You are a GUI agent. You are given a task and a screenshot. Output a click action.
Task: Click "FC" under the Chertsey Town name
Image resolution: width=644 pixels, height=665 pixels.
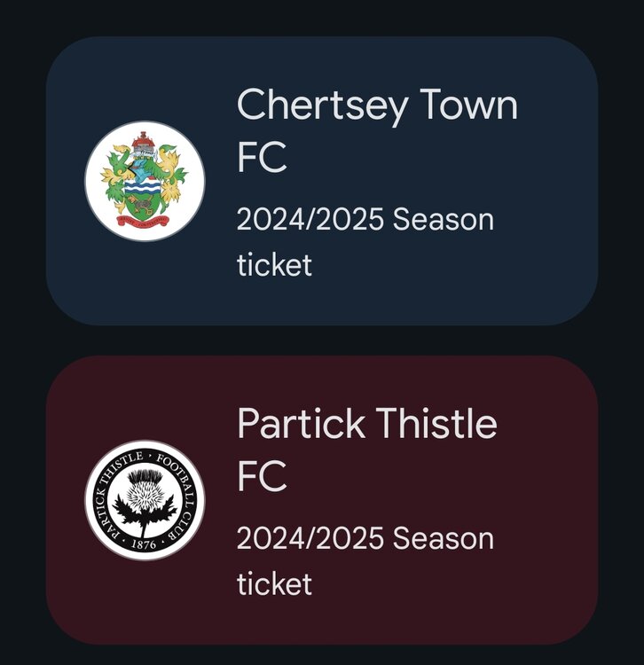262,157
